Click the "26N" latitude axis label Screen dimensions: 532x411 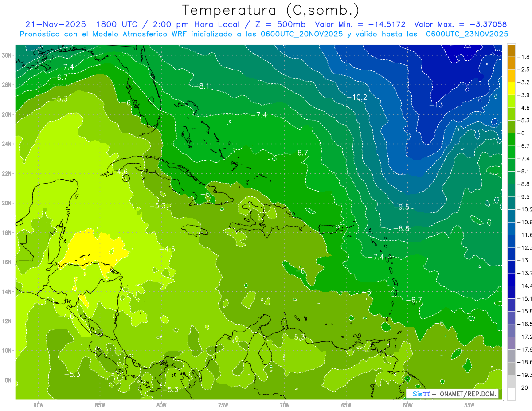click(8, 114)
